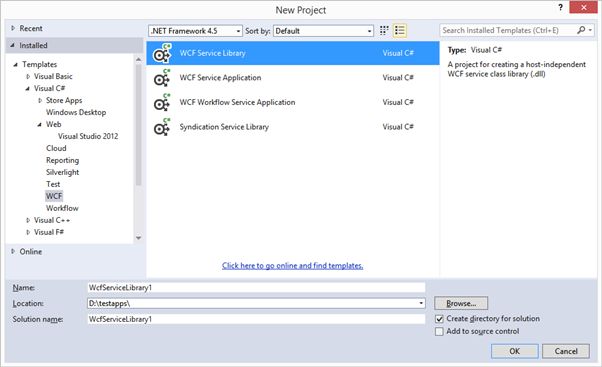Collapse the Installed section

point(13,45)
